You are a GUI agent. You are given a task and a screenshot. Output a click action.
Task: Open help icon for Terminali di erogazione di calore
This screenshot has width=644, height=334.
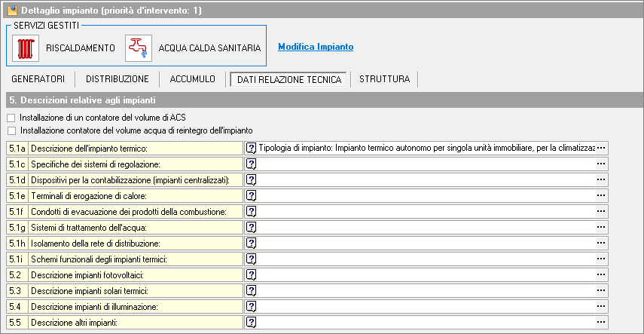point(252,196)
